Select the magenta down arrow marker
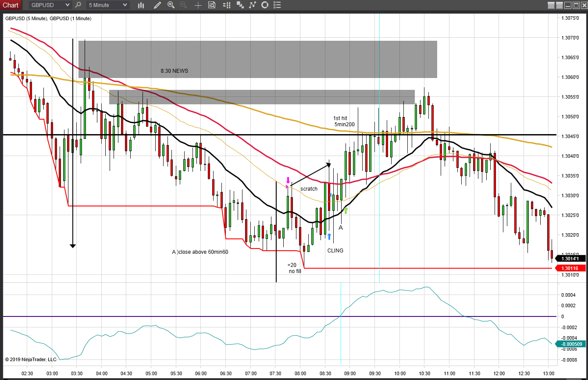 pyautogui.click(x=288, y=180)
